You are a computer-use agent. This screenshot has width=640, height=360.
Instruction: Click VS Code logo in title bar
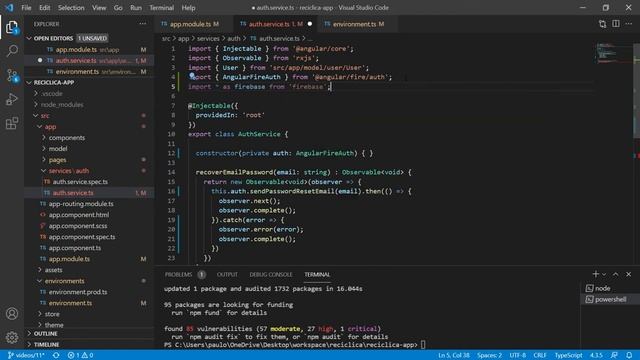[9, 7]
